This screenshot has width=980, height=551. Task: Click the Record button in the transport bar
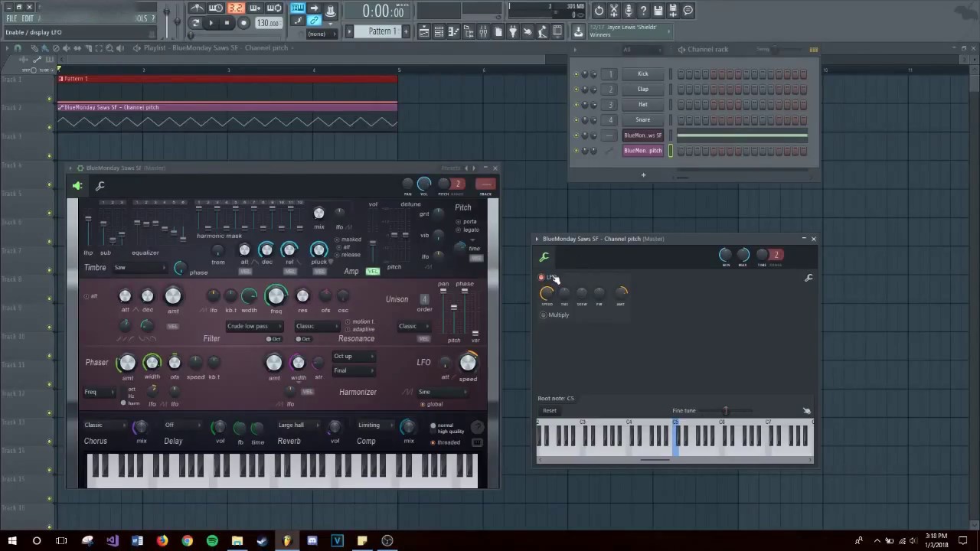(x=243, y=23)
